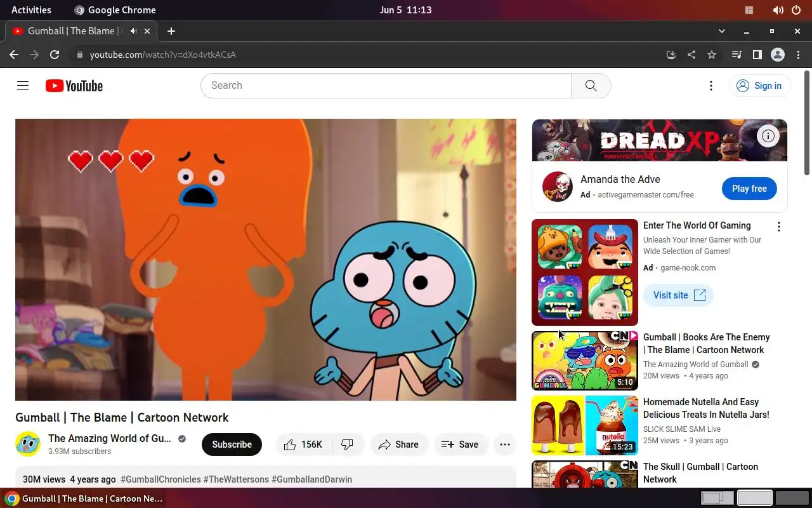
Task: Open the channel avatar of Gumball
Action: (x=28, y=444)
